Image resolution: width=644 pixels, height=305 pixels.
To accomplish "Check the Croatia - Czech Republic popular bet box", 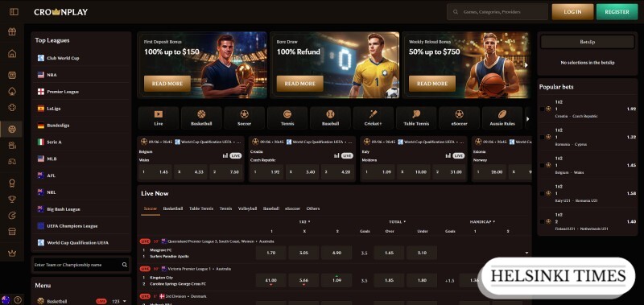I will [542, 109].
